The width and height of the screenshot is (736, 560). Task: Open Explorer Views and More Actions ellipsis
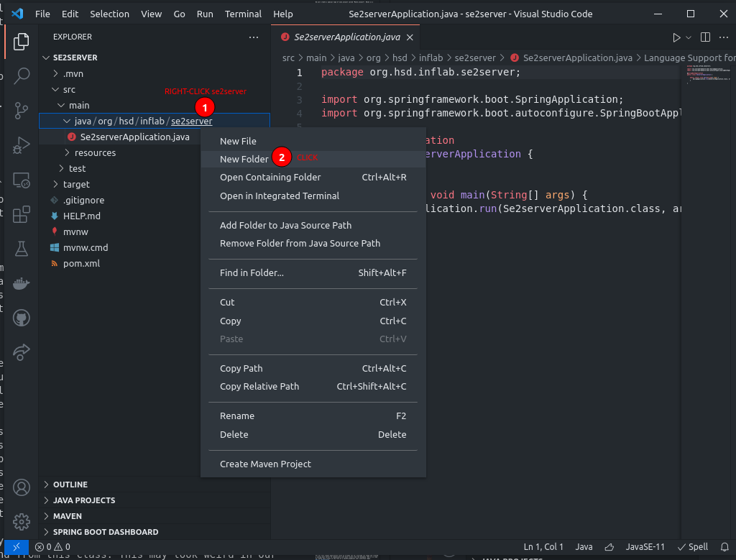click(x=254, y=37)
